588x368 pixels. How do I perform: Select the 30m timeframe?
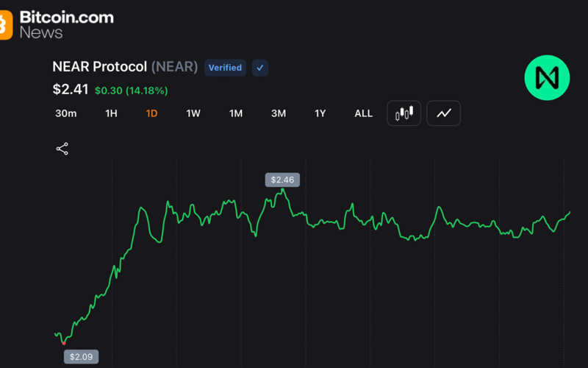coord(66,113)
